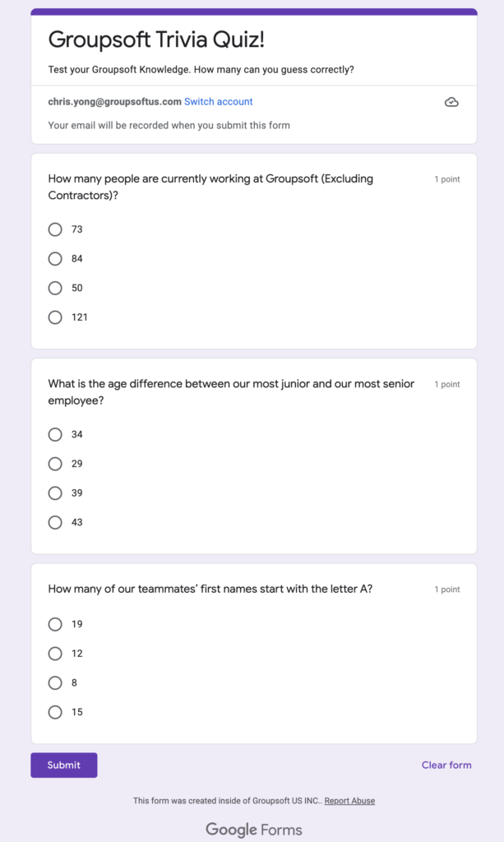Pick 39 for age difference
Viewport: 504px width, 842px height.
tap(55, 493)
